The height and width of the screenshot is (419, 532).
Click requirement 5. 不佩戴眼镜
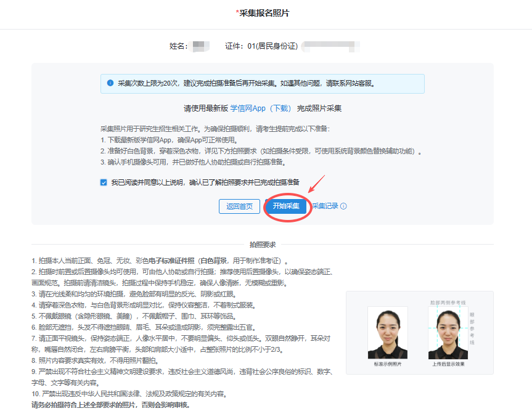134,316
